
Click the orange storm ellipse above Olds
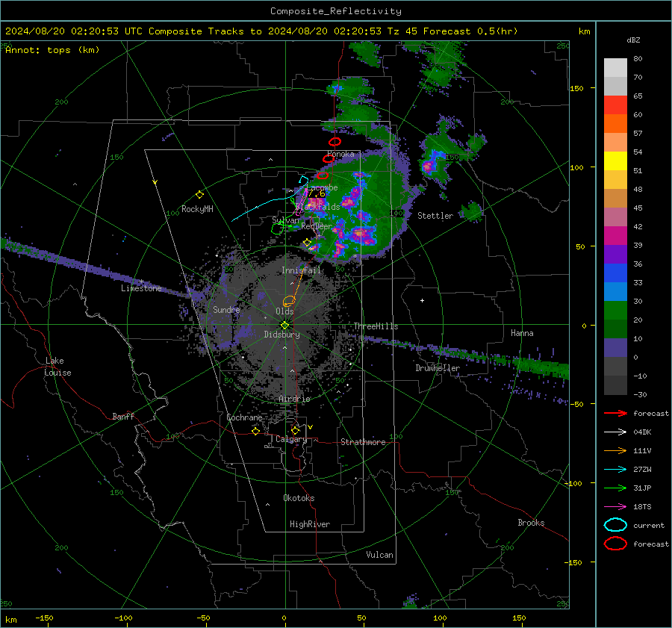click(289, 300)
